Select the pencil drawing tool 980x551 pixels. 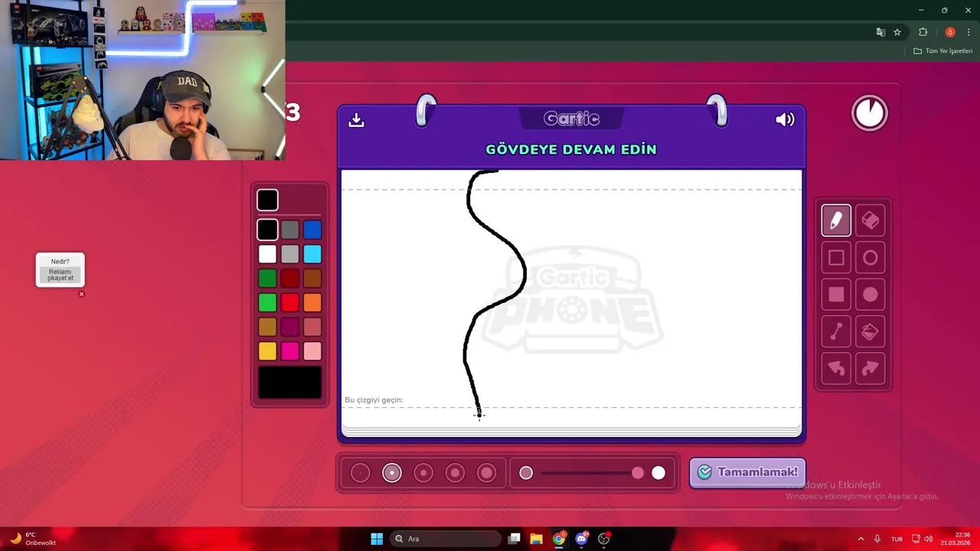click(x=836, y=220)
